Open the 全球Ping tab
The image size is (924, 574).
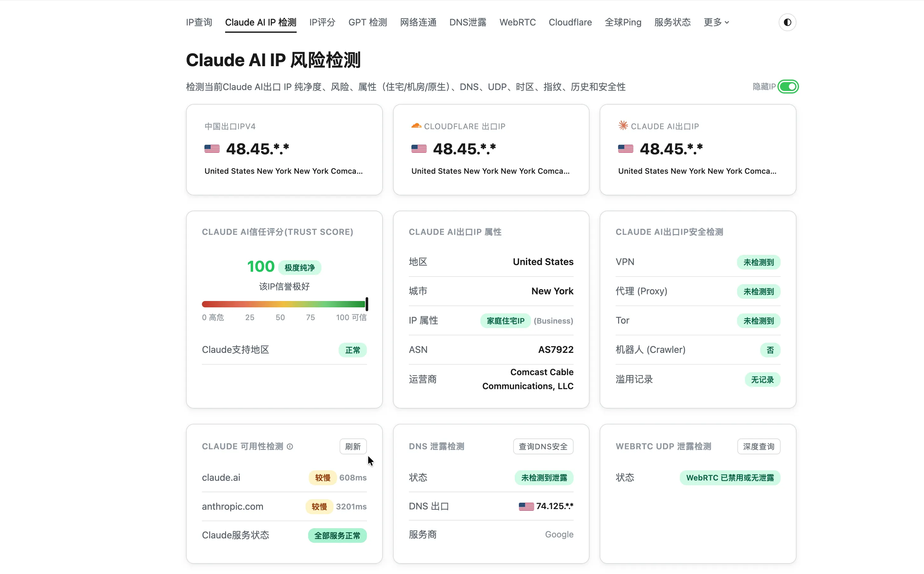tap(623, 22)
